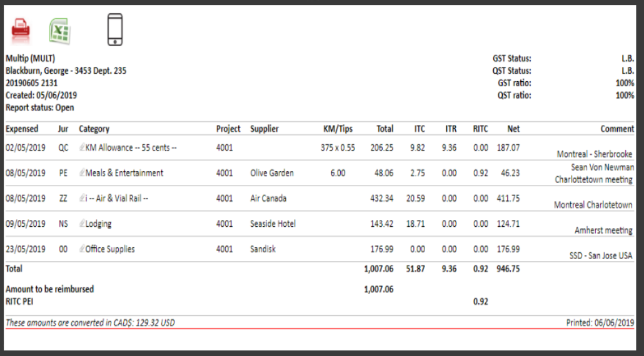Click the Blackburn, George employee line
The width and height of the screenshot is (644, 356).
66,71
